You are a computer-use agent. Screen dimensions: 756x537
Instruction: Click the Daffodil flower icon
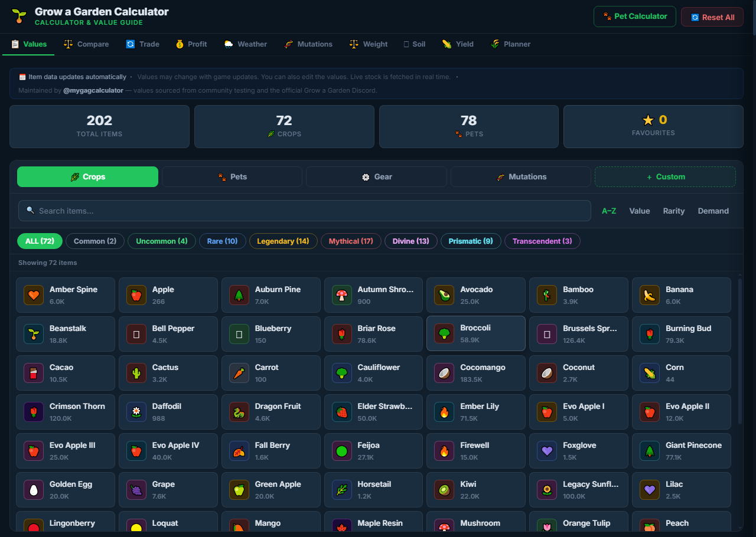[136, 412]
